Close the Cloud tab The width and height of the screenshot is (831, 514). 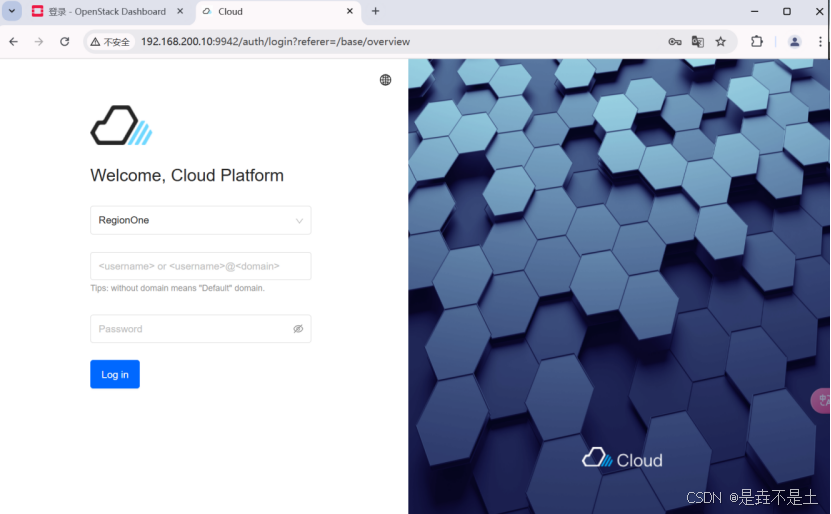[350, 11]
